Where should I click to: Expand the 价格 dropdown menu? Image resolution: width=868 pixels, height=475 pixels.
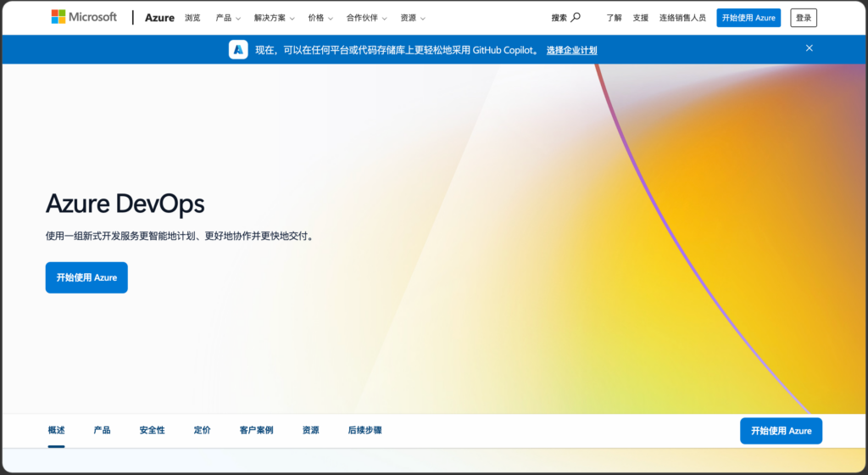[320, 18]
